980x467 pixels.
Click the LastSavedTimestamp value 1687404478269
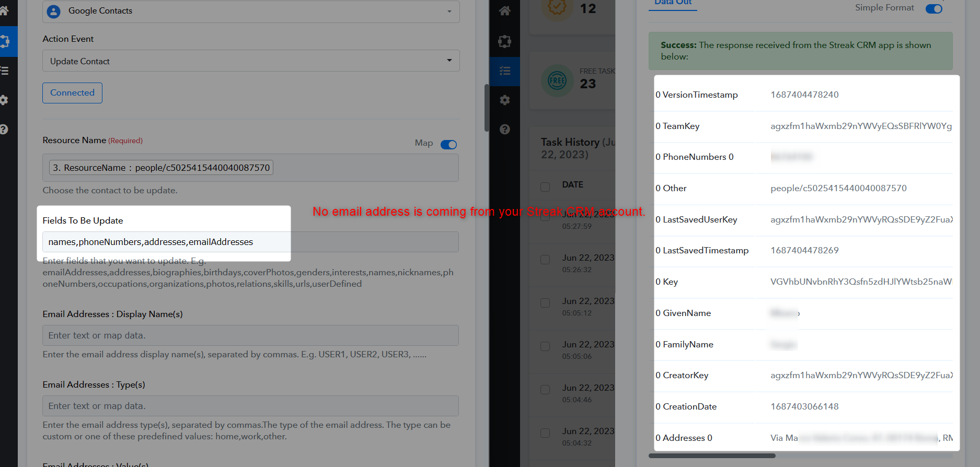804,250
